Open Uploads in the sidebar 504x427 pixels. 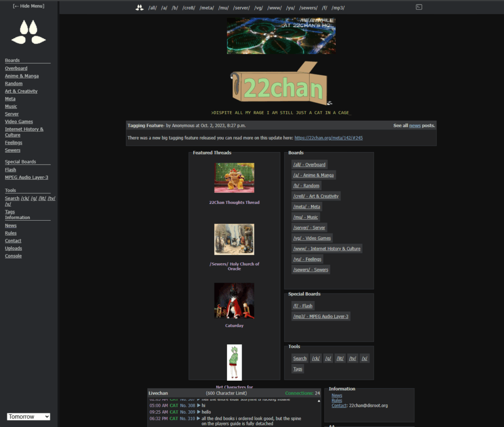13,248
